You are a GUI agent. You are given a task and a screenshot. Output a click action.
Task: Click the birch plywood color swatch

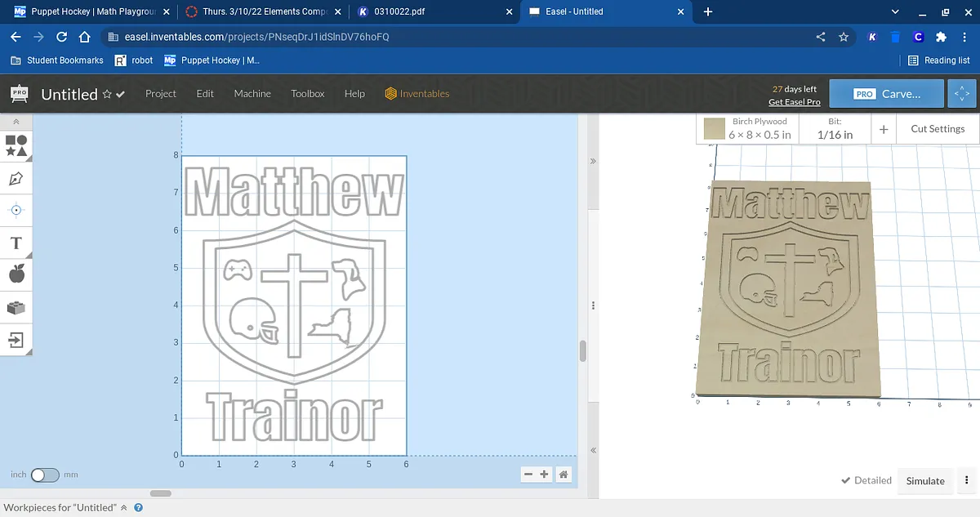715,129
